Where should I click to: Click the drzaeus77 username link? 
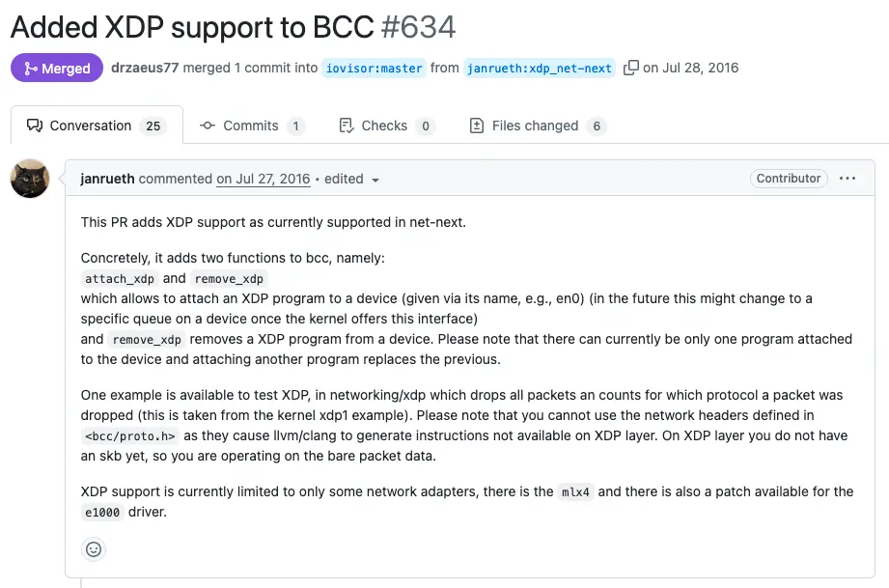145,68
